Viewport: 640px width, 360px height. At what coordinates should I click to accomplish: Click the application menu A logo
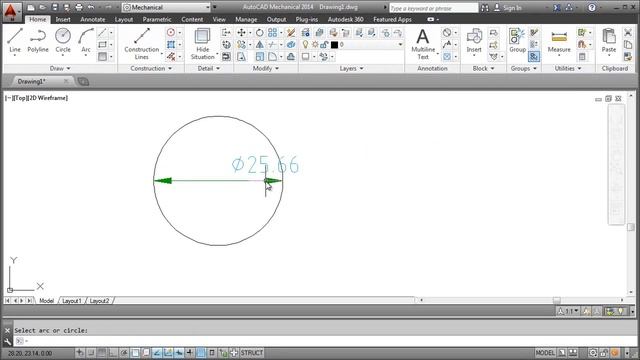(11, 11)
